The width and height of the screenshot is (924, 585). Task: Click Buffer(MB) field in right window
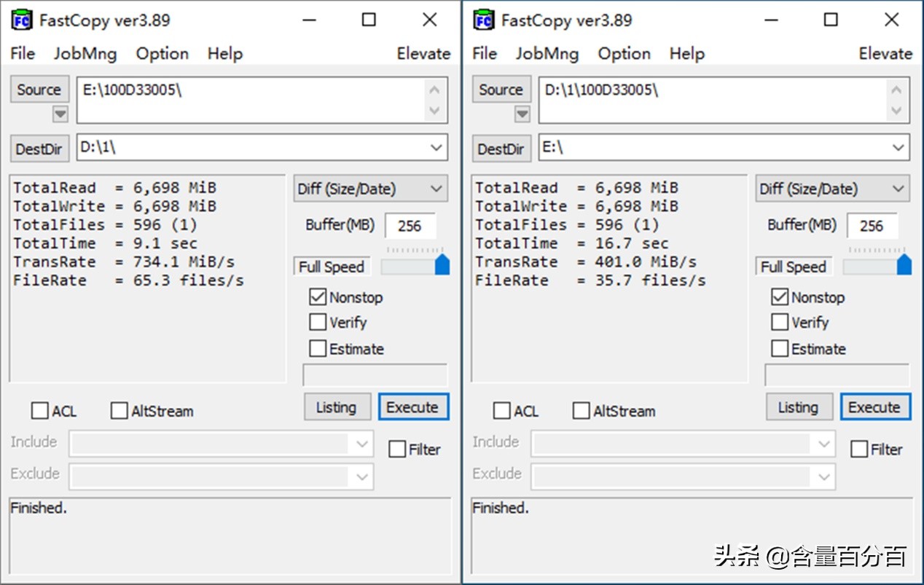tap(872, 226)
